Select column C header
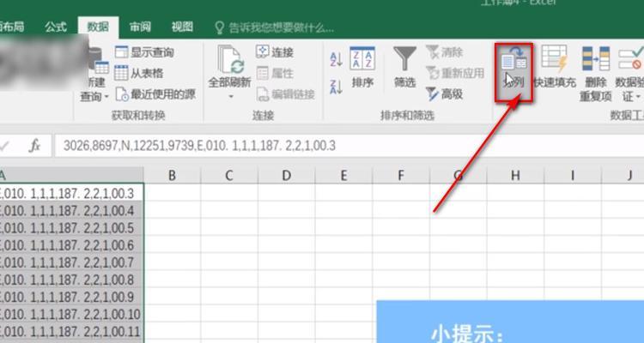The width and height of the screenshot is (644, 343). click(x=229, y=175)
